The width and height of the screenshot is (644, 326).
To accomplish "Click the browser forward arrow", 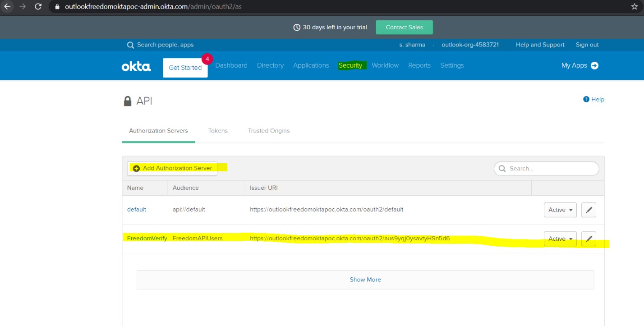I will tap(23, 7).
